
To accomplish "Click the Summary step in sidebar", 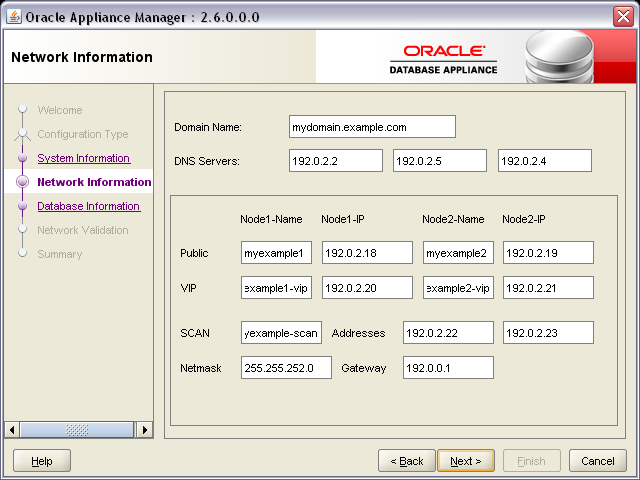I will click(60, 254).
